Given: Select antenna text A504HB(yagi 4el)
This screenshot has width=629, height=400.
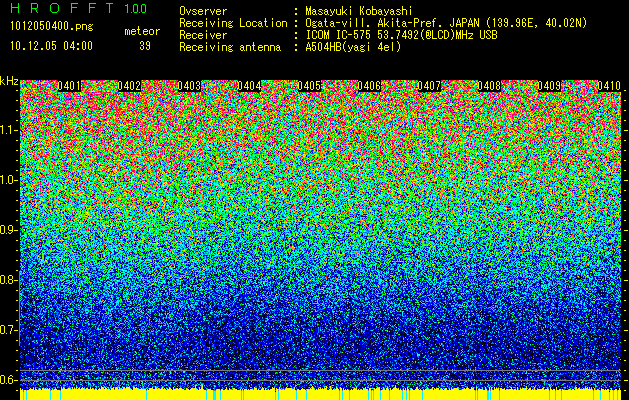Looking at the screenshot, I should click(x=353, y=47).
